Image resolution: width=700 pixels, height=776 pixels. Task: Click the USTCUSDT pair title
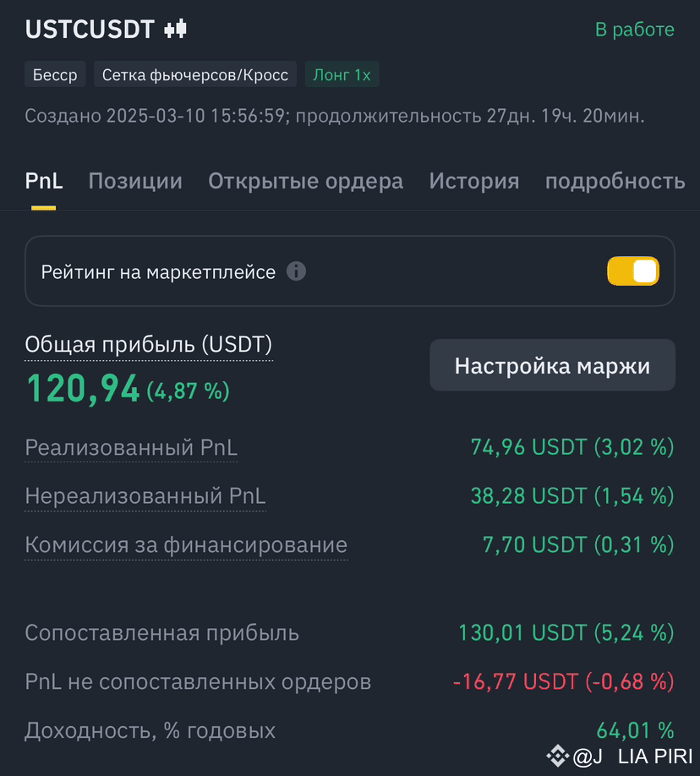90,30
